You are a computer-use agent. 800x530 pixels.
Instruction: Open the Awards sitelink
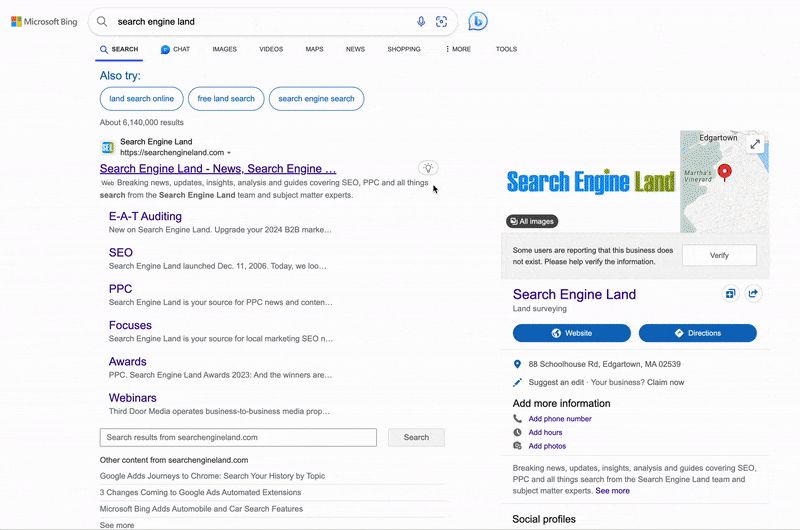pos(128,361)
